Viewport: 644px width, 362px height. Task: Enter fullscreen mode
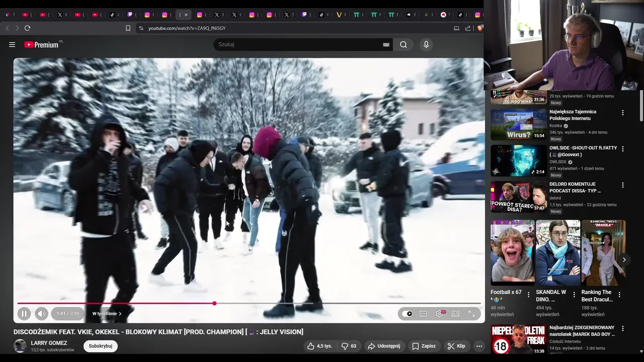point(471,314)
